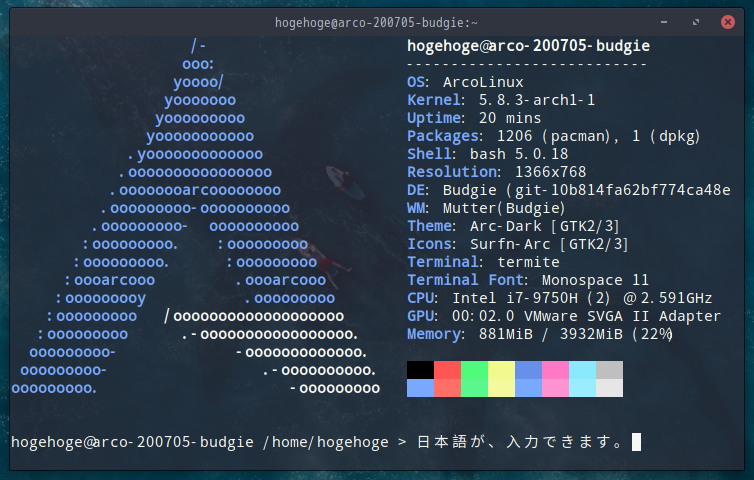The height and width of the screenshot is (480, 754).
Task: Click the gray color block in top row
Action: tap(609, 370)
